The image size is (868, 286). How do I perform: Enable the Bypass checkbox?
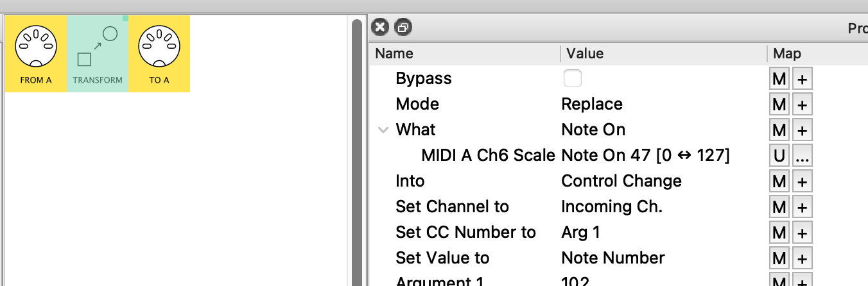click(x=572, y=79)
